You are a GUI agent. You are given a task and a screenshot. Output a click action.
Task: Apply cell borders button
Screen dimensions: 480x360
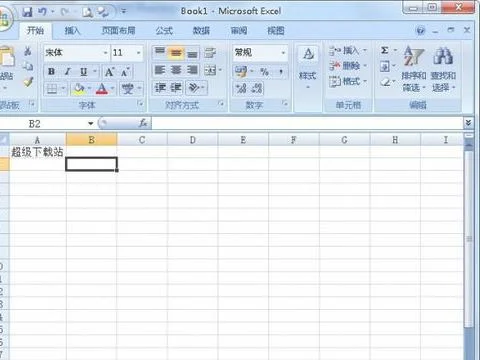pyautogui.click(x=52, y=89)
